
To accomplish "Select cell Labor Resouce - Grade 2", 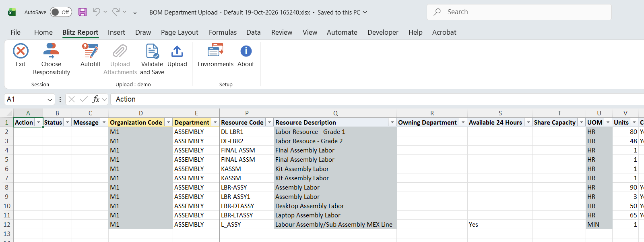I will (335, 141).
